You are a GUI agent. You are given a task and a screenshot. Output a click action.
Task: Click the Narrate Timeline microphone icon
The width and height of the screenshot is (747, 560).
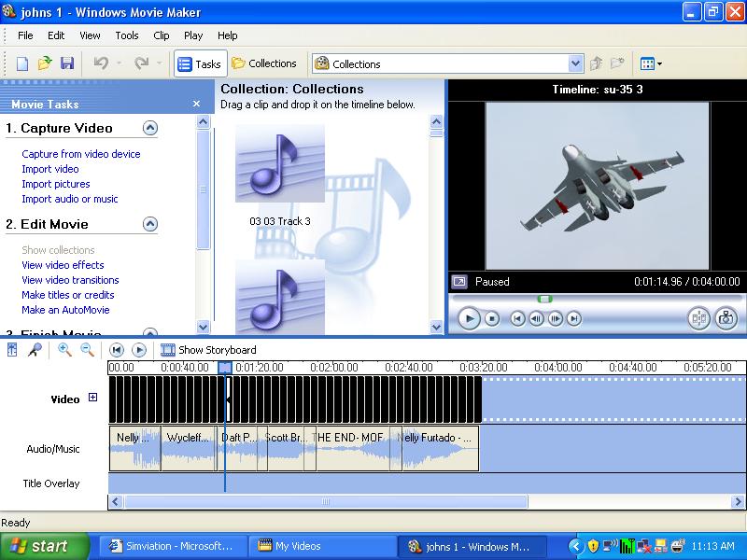coord(35,350)
